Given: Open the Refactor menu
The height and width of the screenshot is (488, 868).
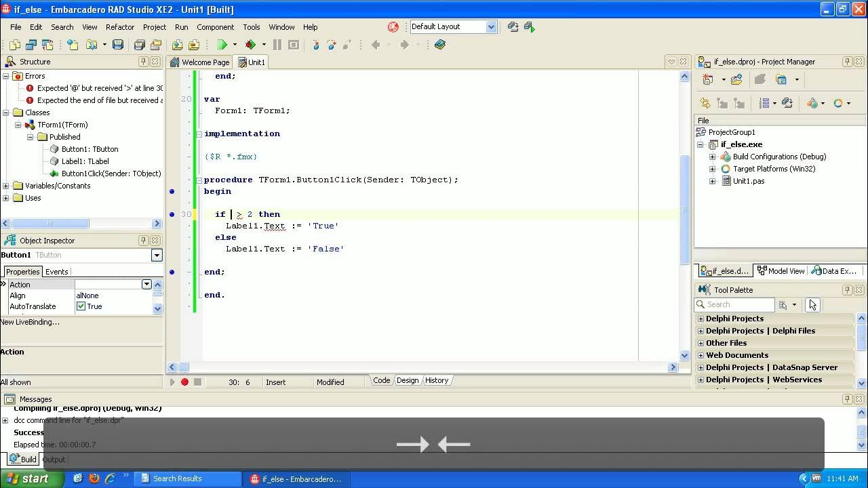Looking at the screenshot, I should 120,27.
